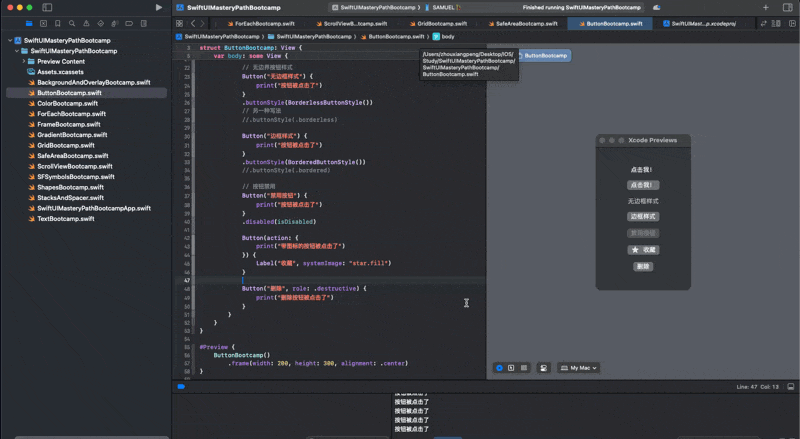Open the My Mac preview device dropdown
Image resolution: width=800 pixels, height=439 pixels.
tap(579, 368)
